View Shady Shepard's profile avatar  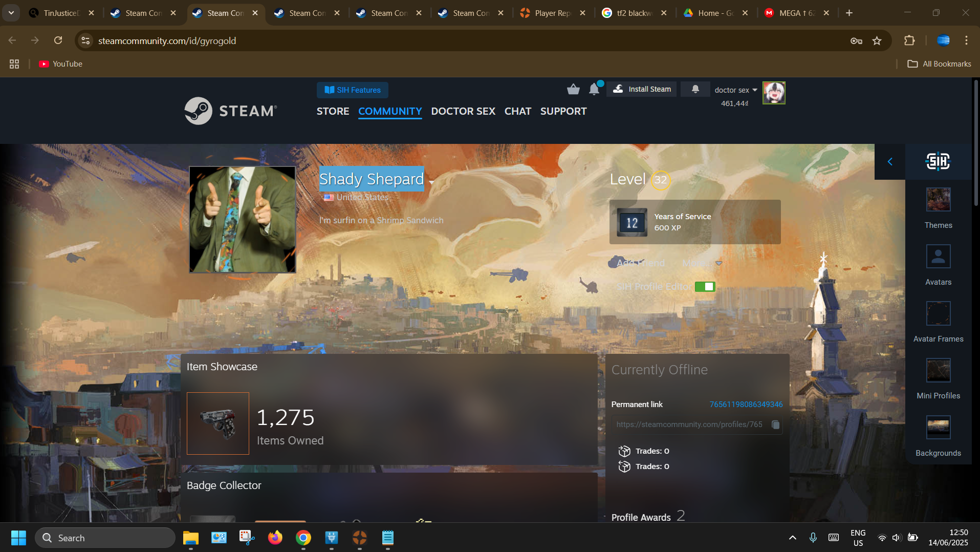243,220
